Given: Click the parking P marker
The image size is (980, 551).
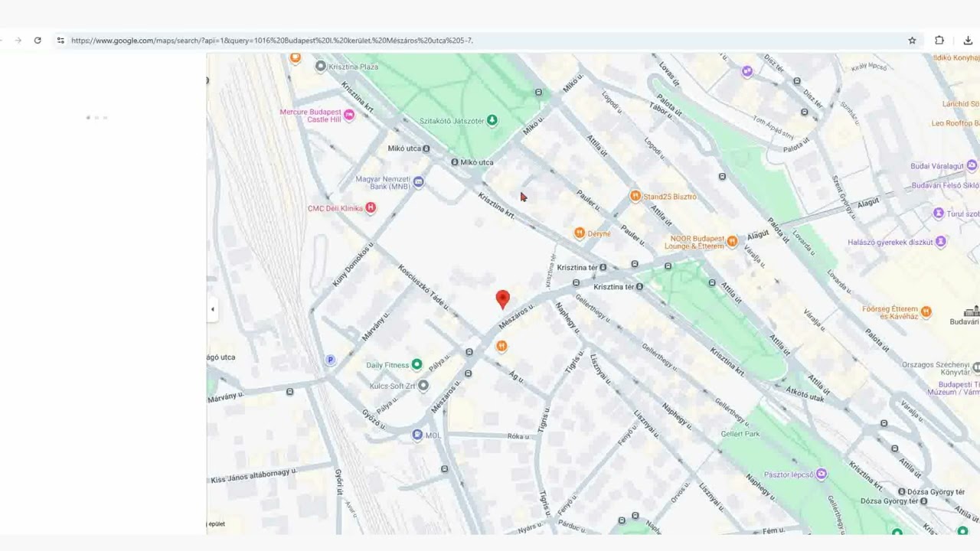Looking at the screenshot, I should (x=330, y=360).
